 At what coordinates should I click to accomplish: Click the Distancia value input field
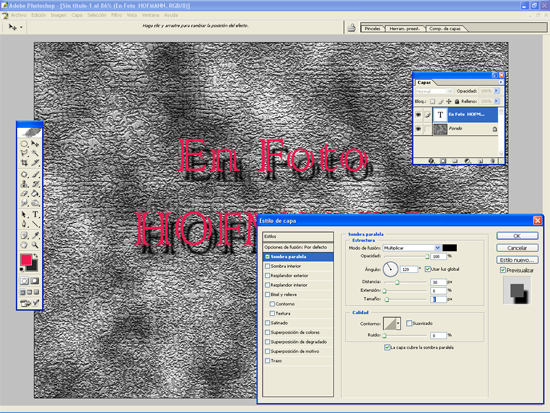coord(438,282)
